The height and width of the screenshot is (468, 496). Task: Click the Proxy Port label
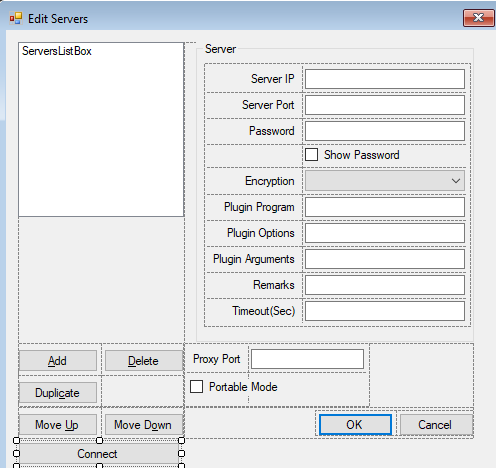click(x=217, y=359)
